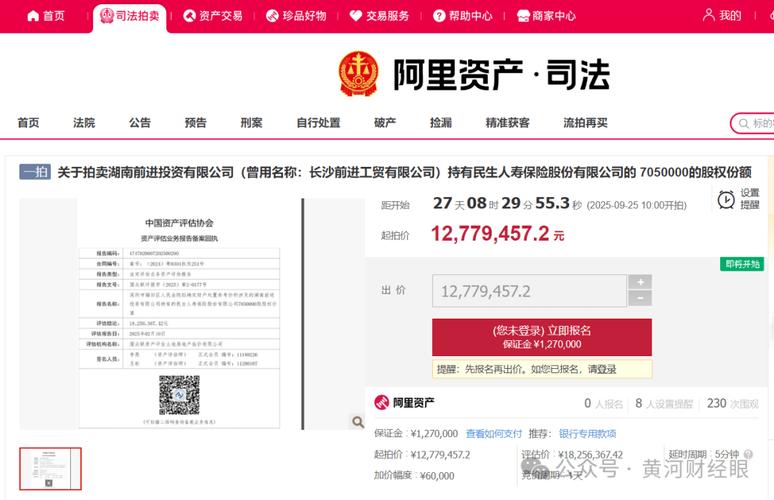
Task: Open the 法院 navigation item
Action: (84, 122)
